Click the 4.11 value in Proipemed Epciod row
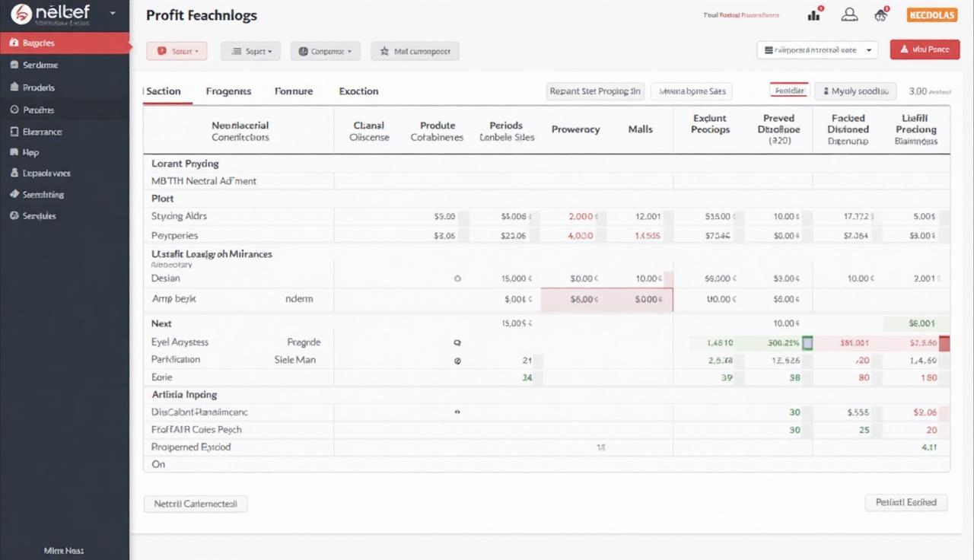 [x=928, y=447]
